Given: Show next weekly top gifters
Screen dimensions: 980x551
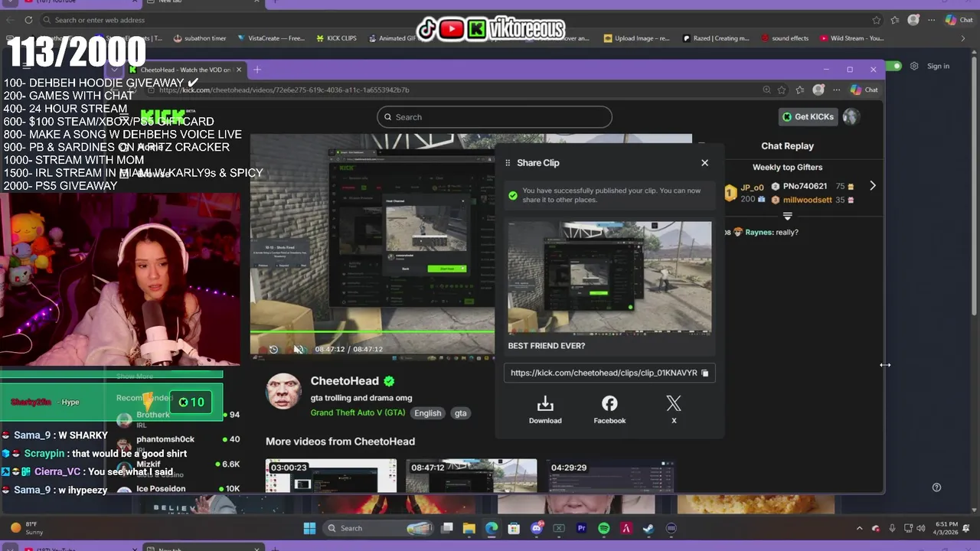Looking at the screenshot, I should coord(873,186).
